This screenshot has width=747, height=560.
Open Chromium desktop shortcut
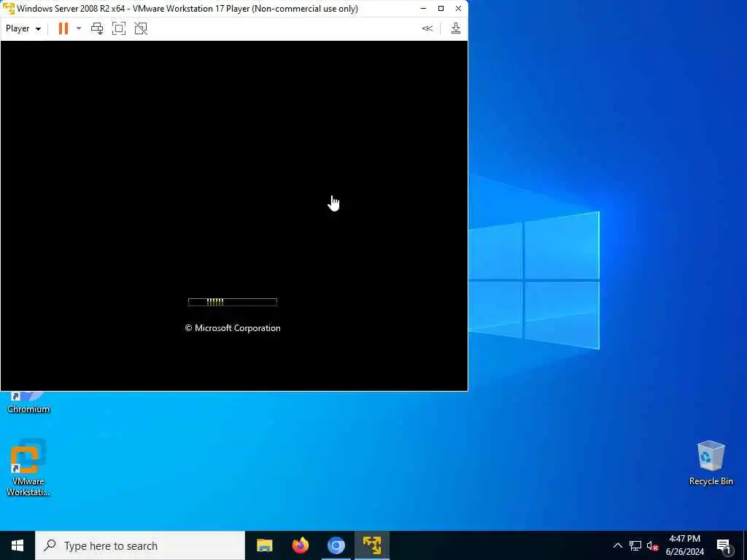(28, 402)
